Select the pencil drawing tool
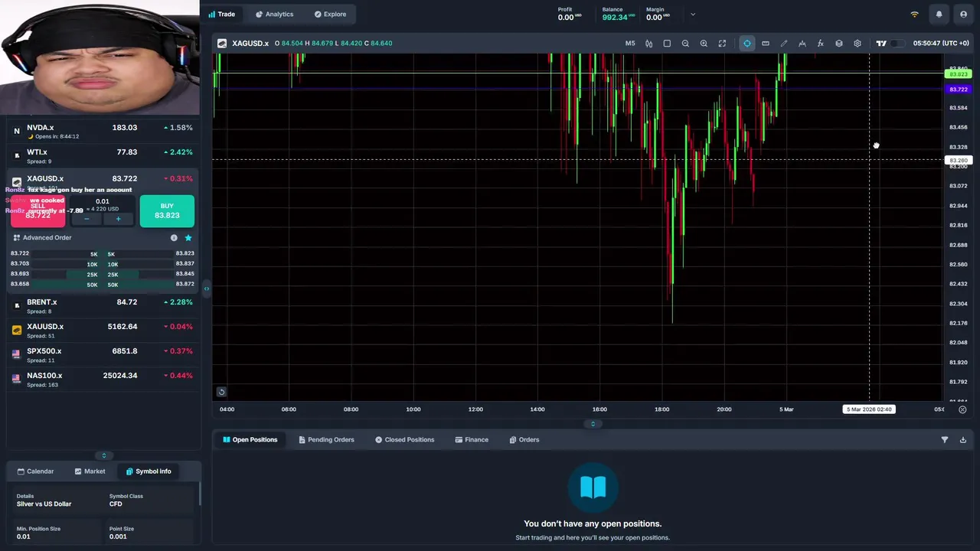Screen dimensions: 980x551 pos(784,44)
